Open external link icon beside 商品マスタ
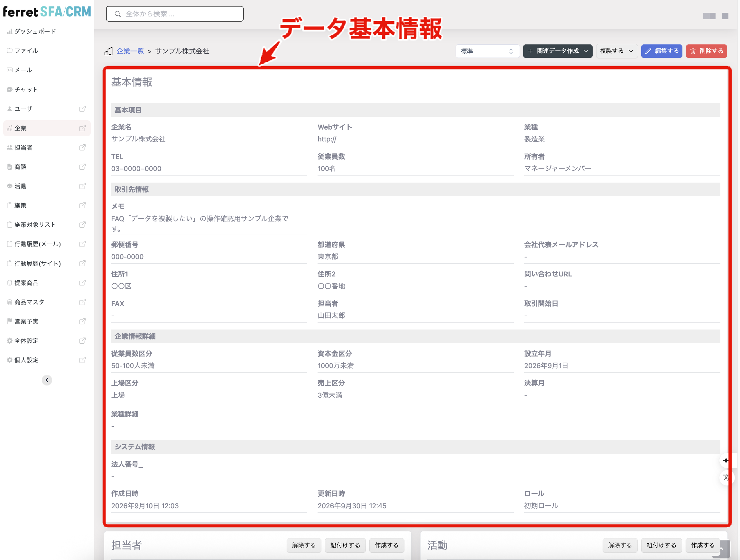Viewport: 740px width, 560px height. pyautogui.click(x=82, y=302)
